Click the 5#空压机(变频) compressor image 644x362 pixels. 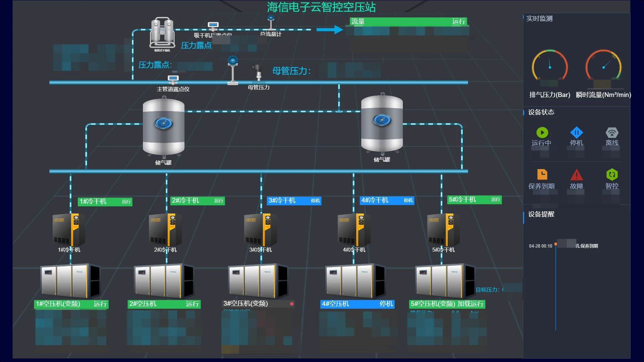pos(445,281)
